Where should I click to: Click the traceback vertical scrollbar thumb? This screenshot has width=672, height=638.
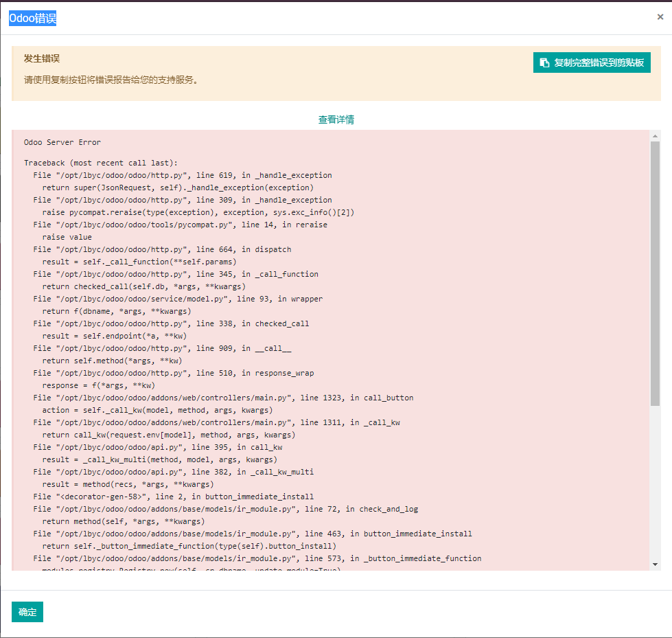[655, 273]
